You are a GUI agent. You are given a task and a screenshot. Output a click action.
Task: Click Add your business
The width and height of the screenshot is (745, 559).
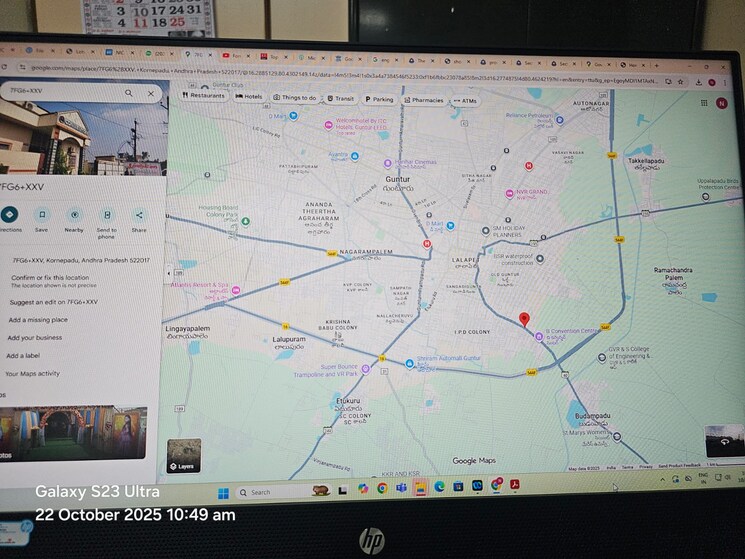tap(35, 338)
